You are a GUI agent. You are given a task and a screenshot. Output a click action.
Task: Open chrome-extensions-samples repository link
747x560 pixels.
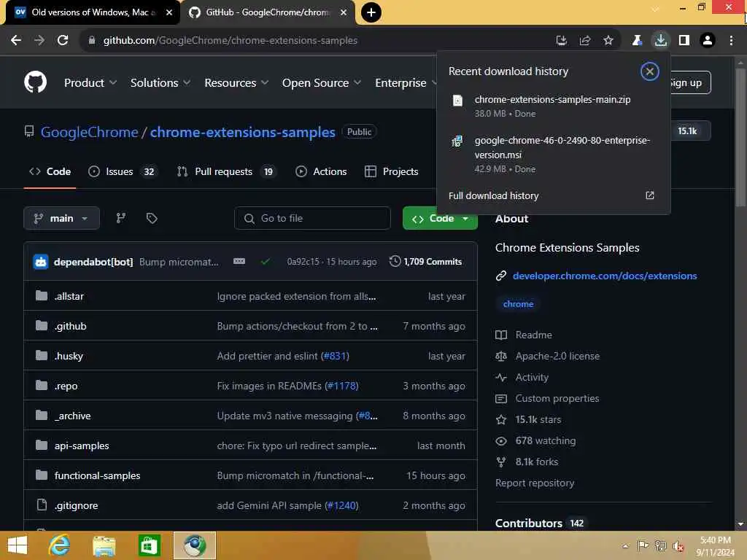click(242, 132)
